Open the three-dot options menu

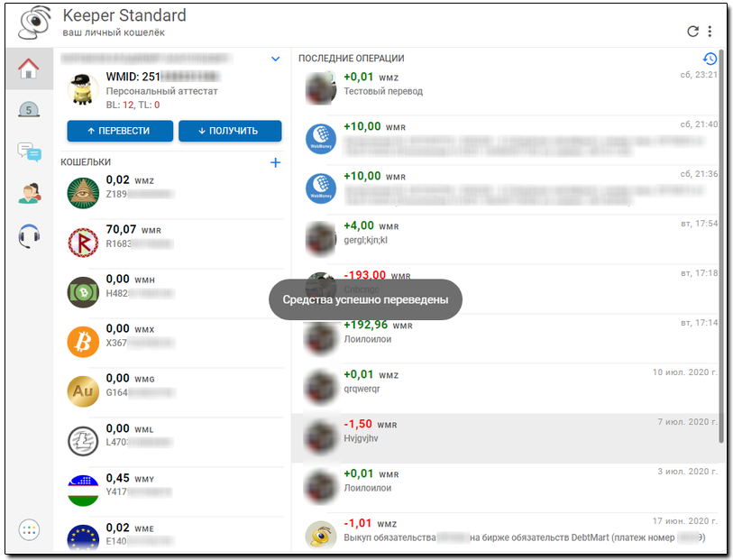pyautogui.click(x=710, y=32)
